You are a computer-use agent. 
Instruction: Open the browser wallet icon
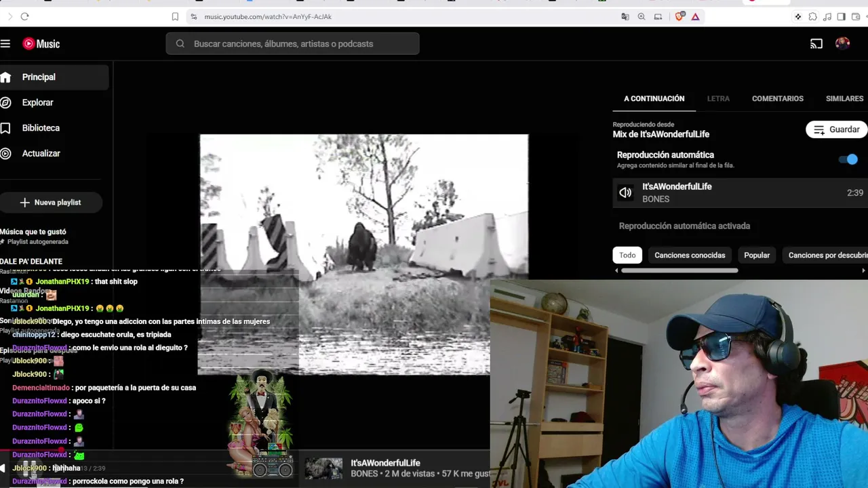(x=856, y=16)
